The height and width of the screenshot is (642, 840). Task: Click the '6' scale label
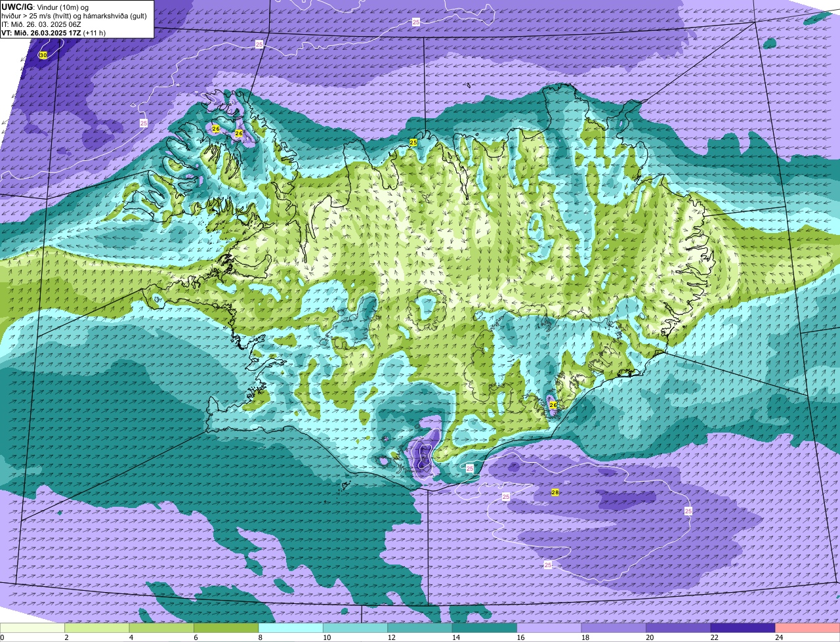pos(196,637)
